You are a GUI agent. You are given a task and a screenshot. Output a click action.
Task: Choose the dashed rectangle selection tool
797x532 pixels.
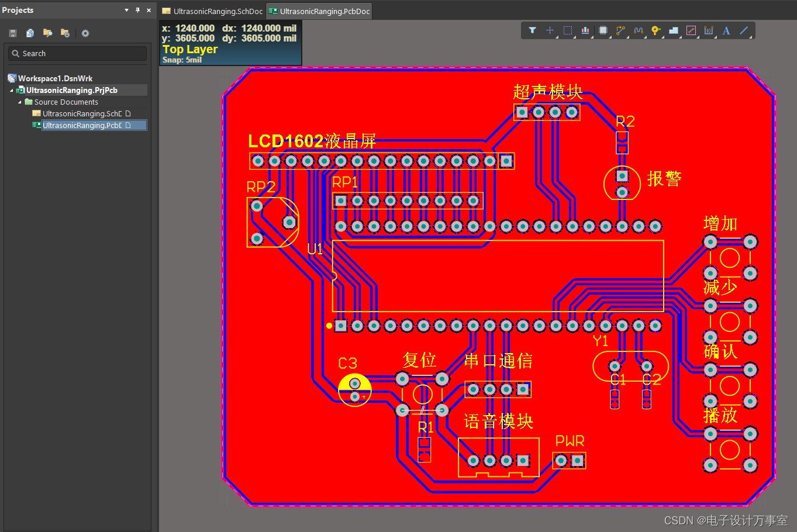(567, 30)
